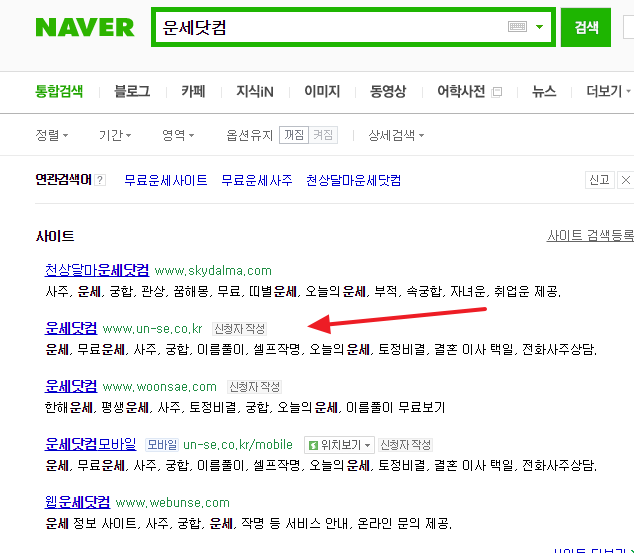Switch to the 블로그 tab
This screenshot has height=553, width=634.
pyautogui.click(x=132, y=91)
